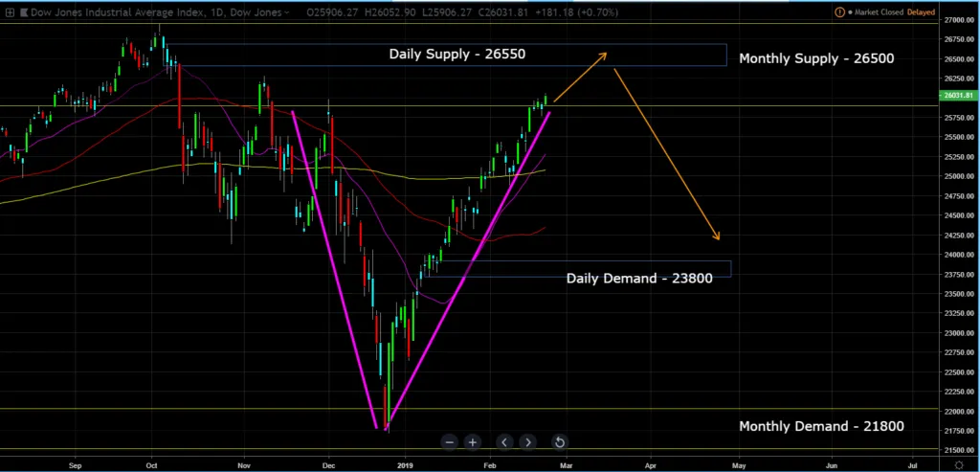Click the 21500.00 price axis label

pyautogui.click(x=959, y=450)
